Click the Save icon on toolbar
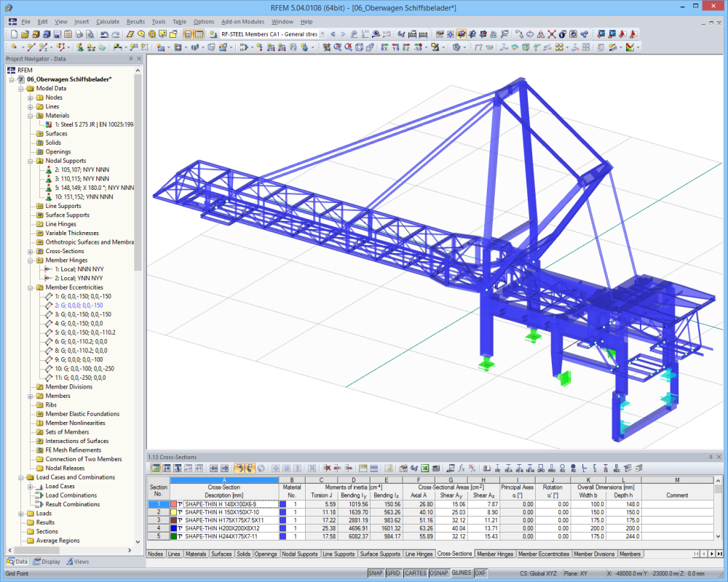The height and width of the screenshot is (582, 728). (56, 33)
